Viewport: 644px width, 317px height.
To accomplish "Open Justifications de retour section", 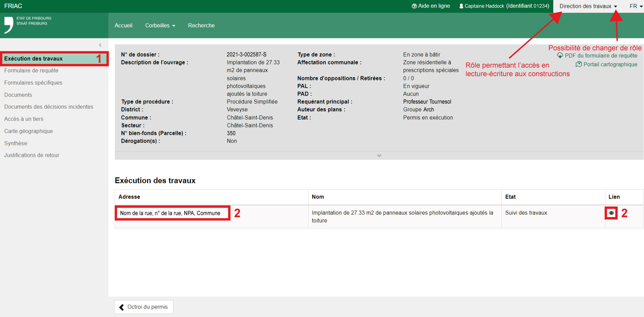I will click(x=31, y=155).
